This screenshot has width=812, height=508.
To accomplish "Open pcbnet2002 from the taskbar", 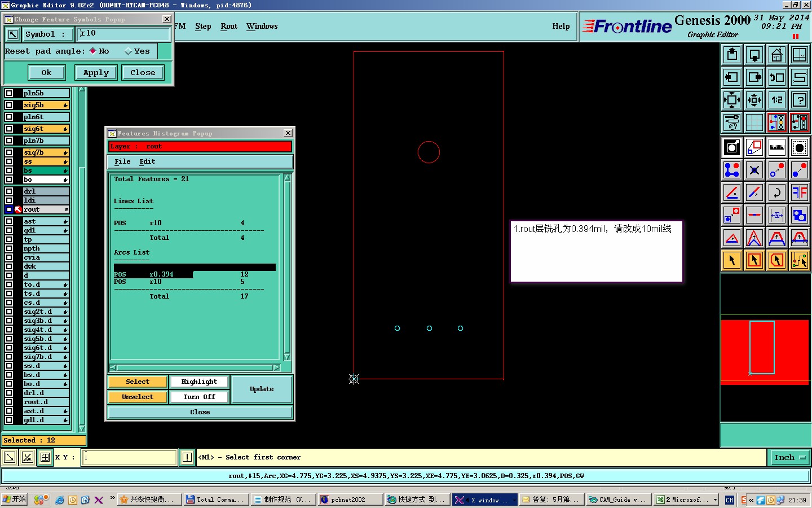I will point(350,500).
